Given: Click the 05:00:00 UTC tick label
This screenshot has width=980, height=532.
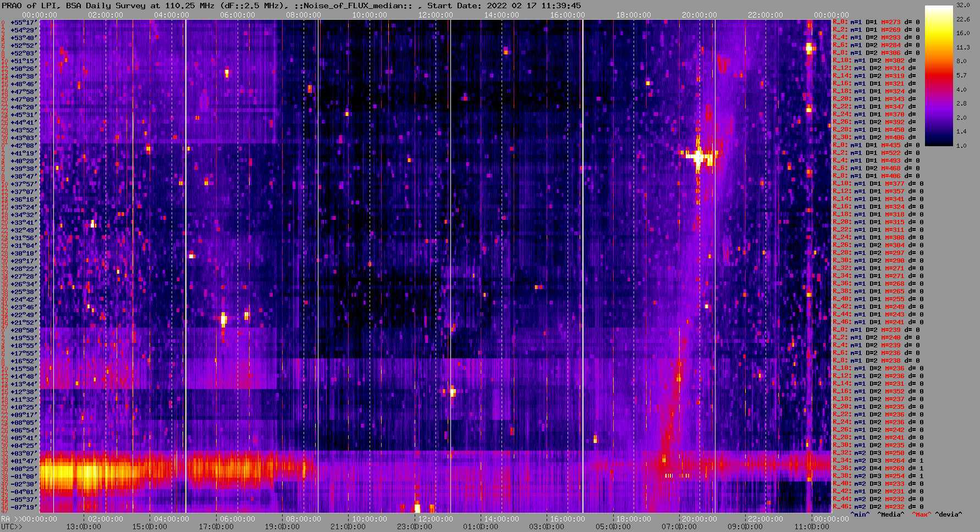Looking at the screenshot, I should click(x=613, y=527).
